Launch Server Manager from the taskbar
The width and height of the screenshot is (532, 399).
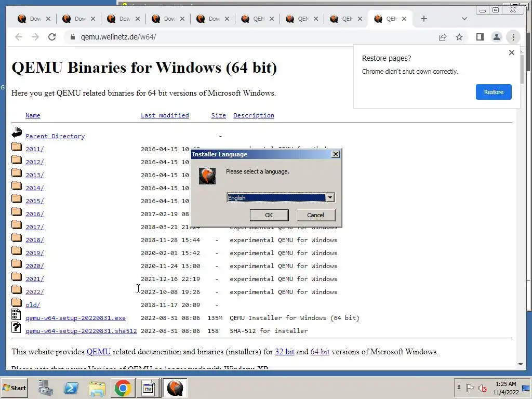coord(46,388)
